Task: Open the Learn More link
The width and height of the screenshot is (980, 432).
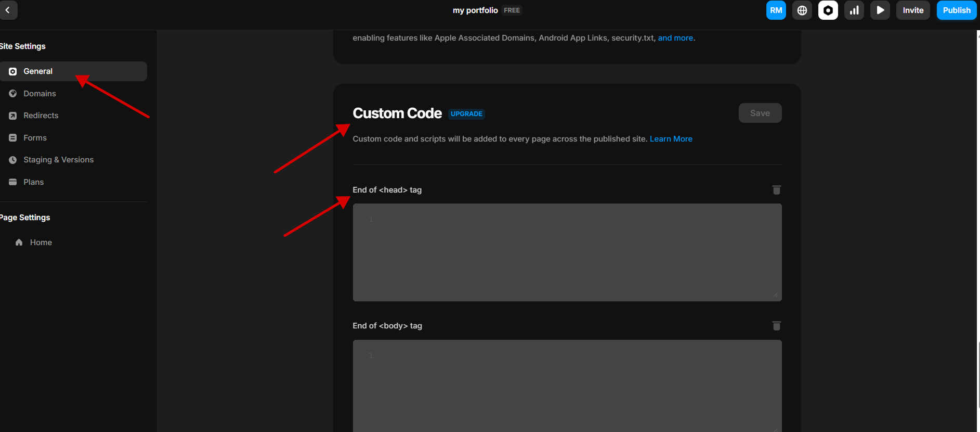Action: 671,139
